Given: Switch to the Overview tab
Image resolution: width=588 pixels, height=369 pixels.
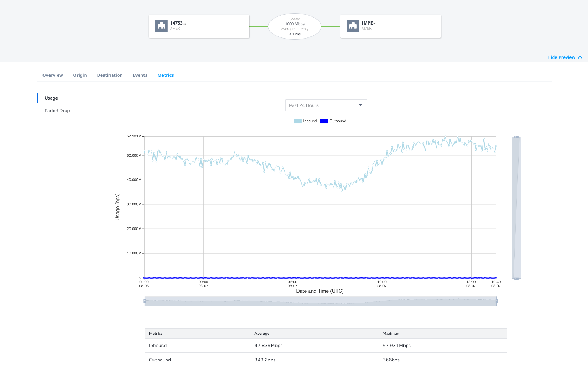Looking at the screenshot, I should [53, 75].
